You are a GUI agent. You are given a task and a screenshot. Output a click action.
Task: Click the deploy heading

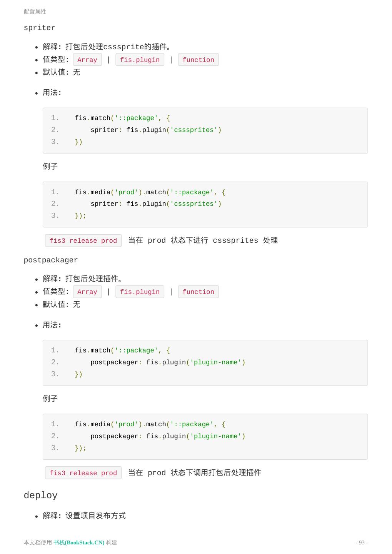tap(40, 496)
